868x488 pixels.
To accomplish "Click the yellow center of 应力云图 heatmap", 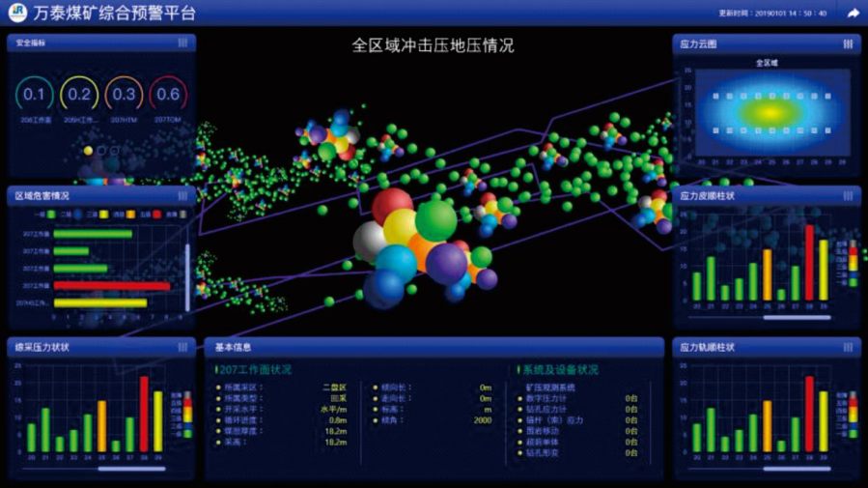I will pos(771,113).
